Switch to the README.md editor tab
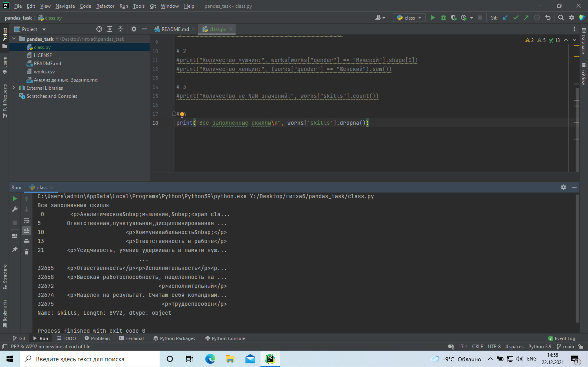The height and width of the screenshot is (367, 588). point(175,29)
